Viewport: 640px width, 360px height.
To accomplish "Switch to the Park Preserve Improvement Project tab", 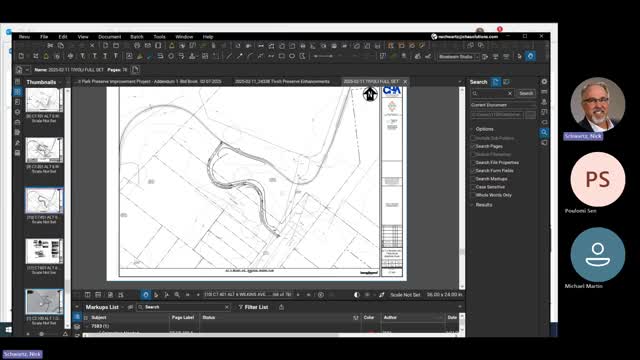I will click(150, 82).
